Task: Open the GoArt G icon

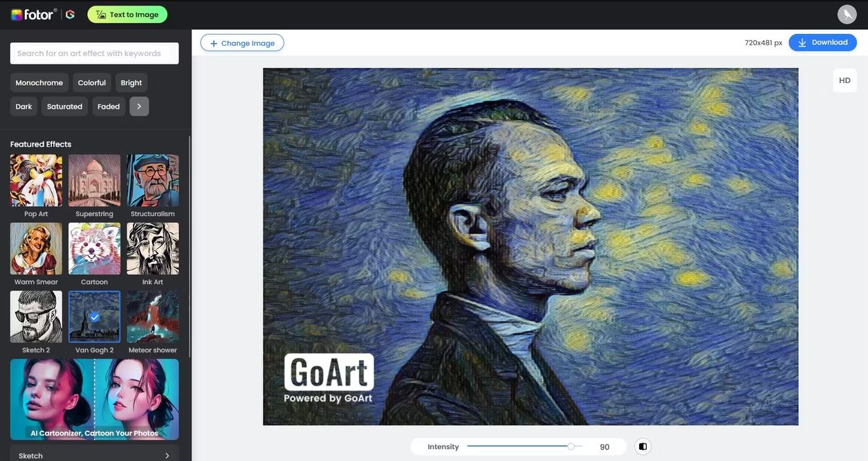Action: pos(70,15)
